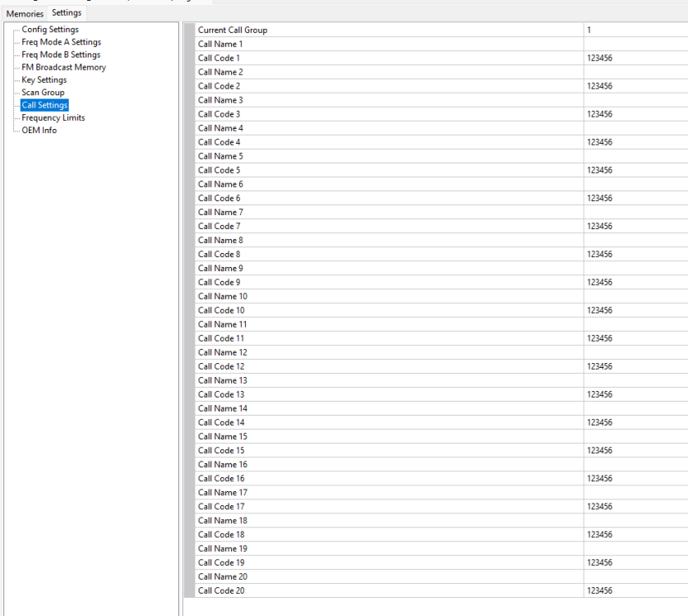This screenshot has height=616, width=688.
Task: Click the empty Call Name 10 field
Action: pyautogui.click(x=635, y=297)
